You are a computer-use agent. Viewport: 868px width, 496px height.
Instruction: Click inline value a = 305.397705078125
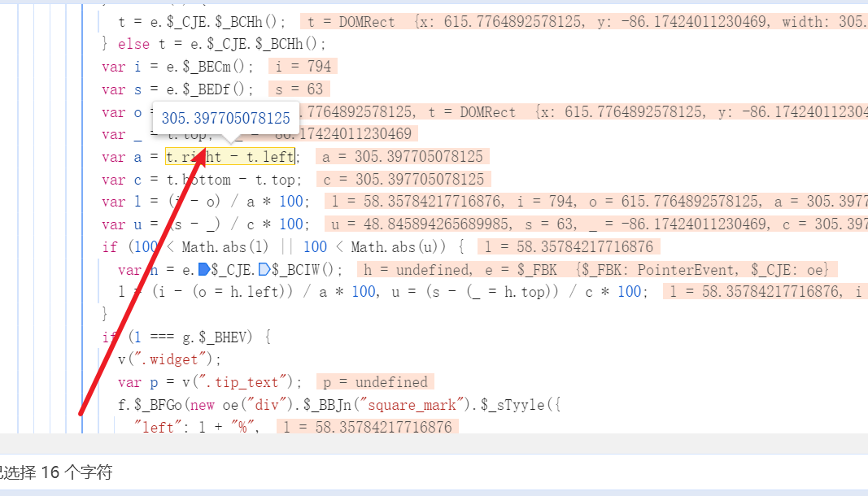(403, 157)
